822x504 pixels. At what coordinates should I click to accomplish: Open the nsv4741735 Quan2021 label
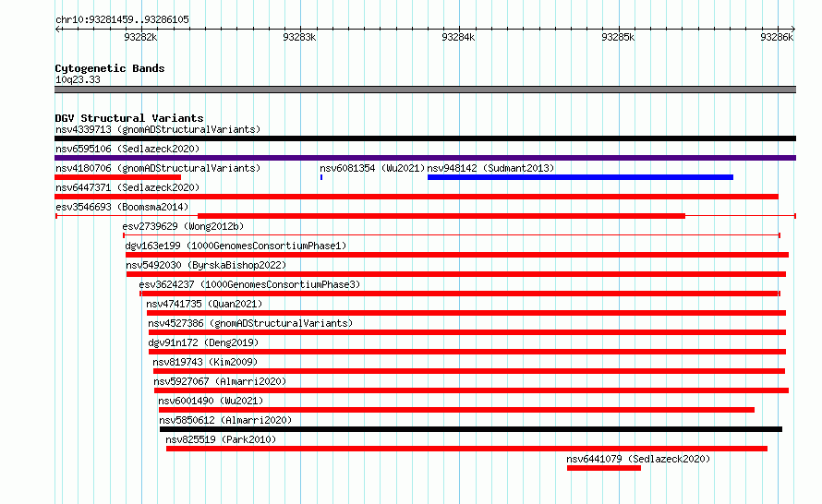coord(204,304)
